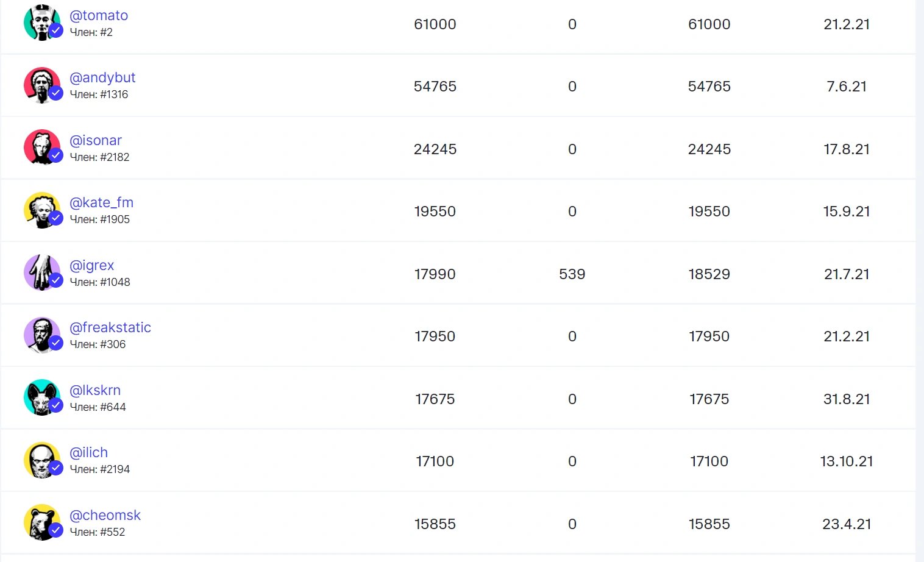Open @freakstatic's bearded bust avatar
Viewport: 924px width, 562px height.
click(41, 335)
